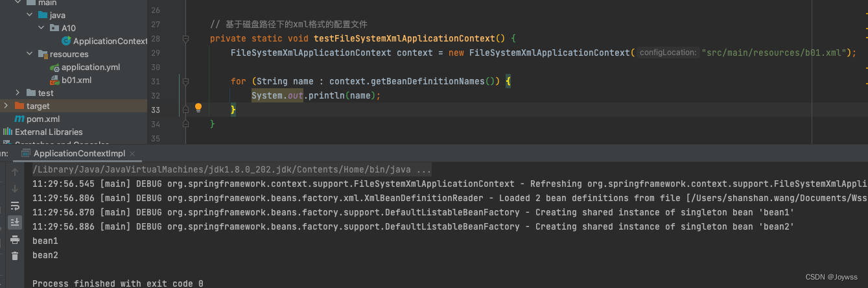Click the A10 package icon
The height and width of the screenshot is (288, 868).
coord(54,28)
